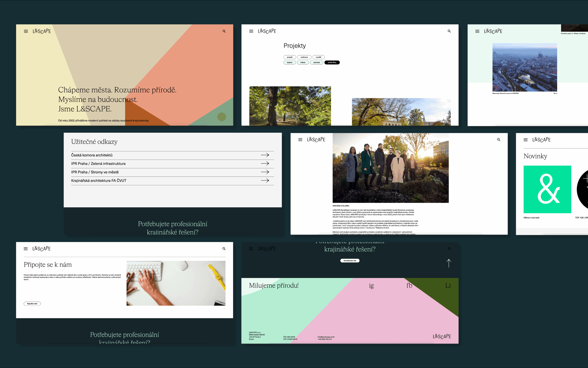
Task: Click search magnifier on beige hero page
Action: click(x=224, y=31)
